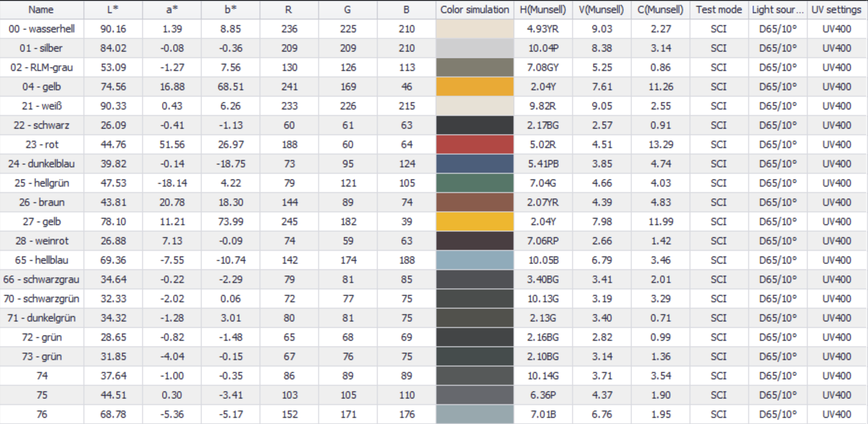Screen dimensions: 868x424
Task: Sort the table by the L* column
Action: (112, 10)
